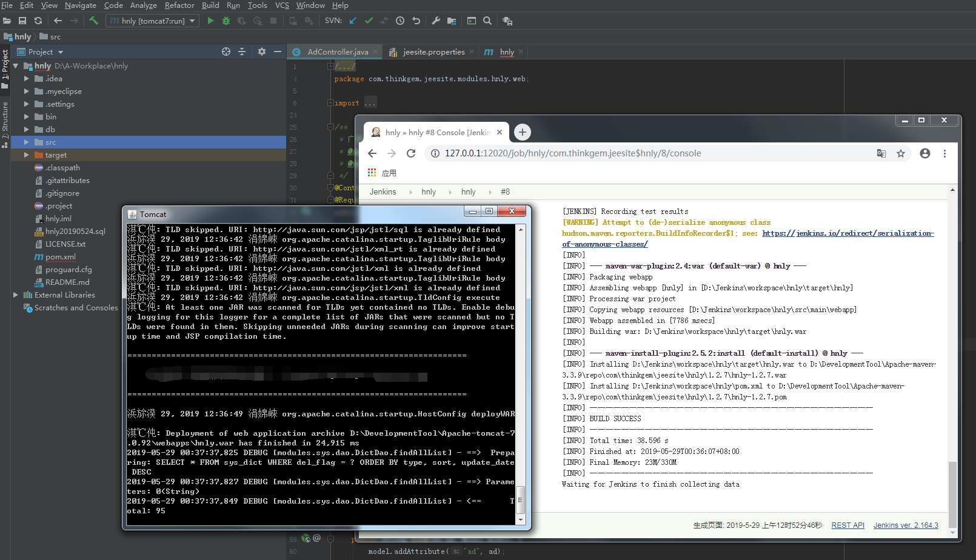This screenshot has height=560, width=976.
Task: Click the browser address bar URL
Action: point(573,153)
